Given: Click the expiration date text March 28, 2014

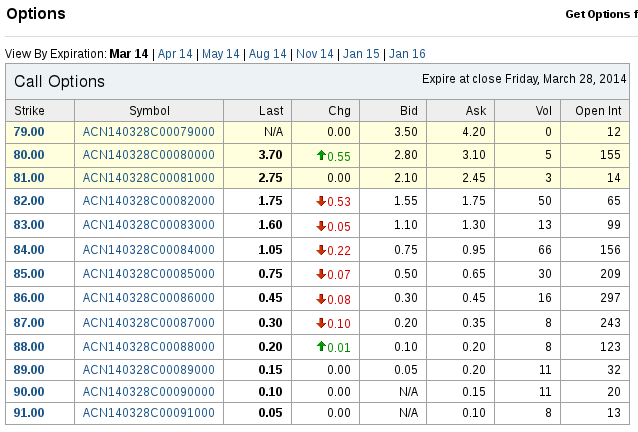Looking at the screenshot, I should click(584, 79).
